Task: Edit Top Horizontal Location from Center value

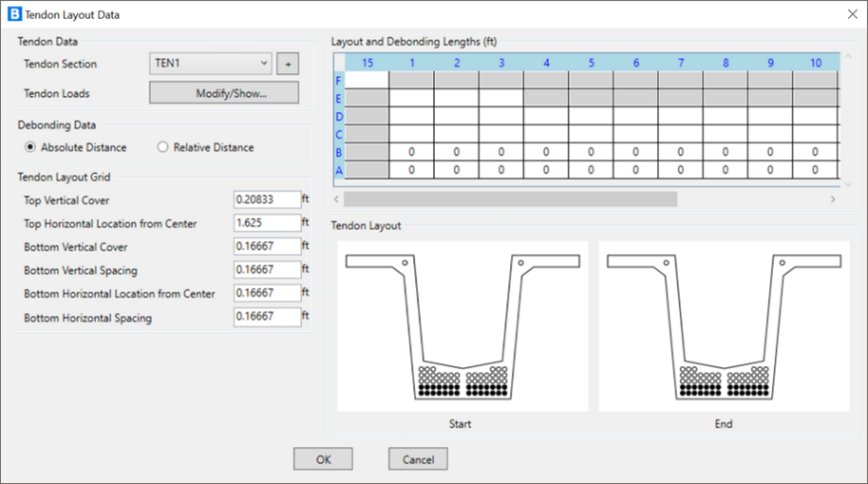Action: (266, 223)
